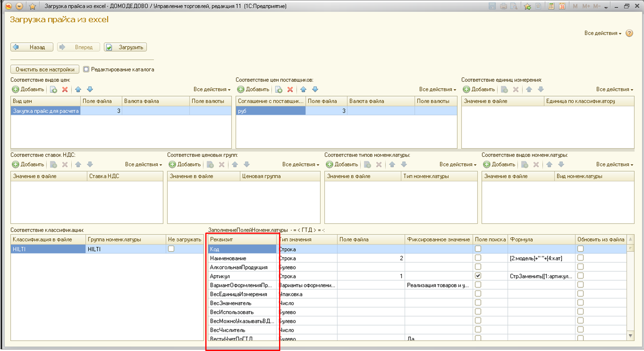Open the top-right Все действия dropdown
Image resolution: width=644 pixels, height=351 pixels.
pos(603,33)
